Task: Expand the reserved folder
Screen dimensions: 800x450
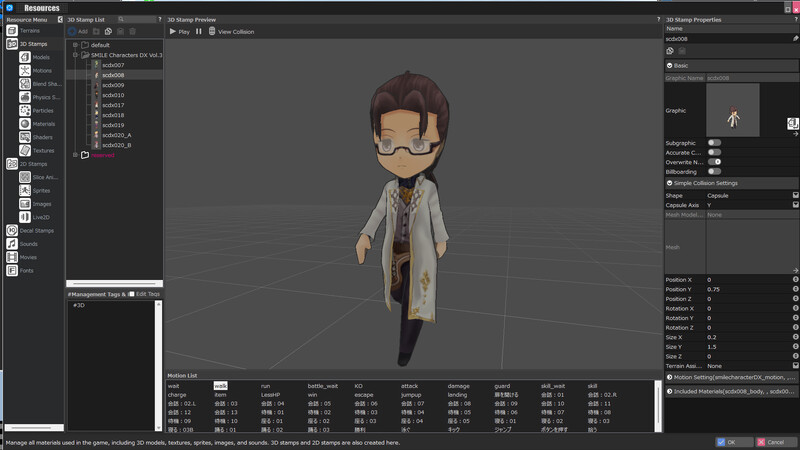Action: point(76,155)
